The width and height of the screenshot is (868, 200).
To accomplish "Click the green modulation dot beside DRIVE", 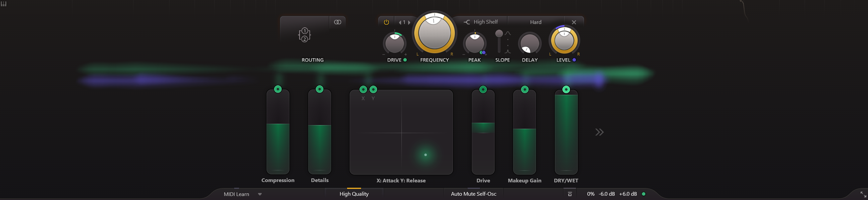I will 405,60.
